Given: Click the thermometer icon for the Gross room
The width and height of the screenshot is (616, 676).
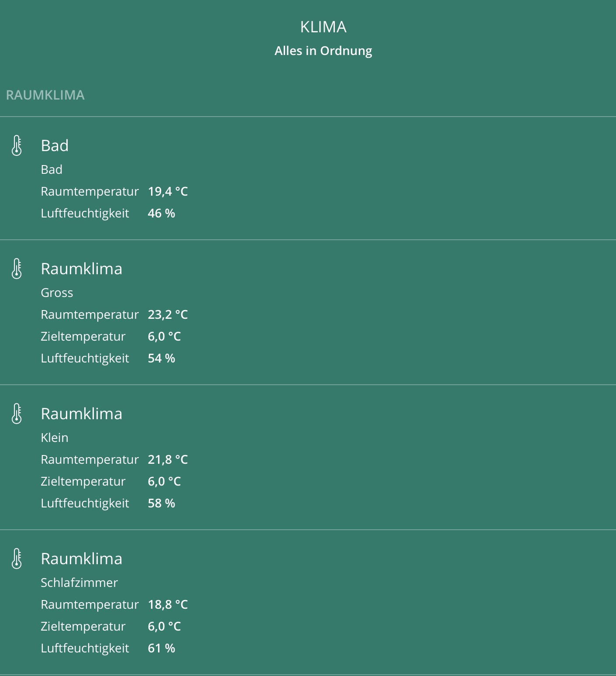Looking at the screenshot, I should tap(17, 269).
